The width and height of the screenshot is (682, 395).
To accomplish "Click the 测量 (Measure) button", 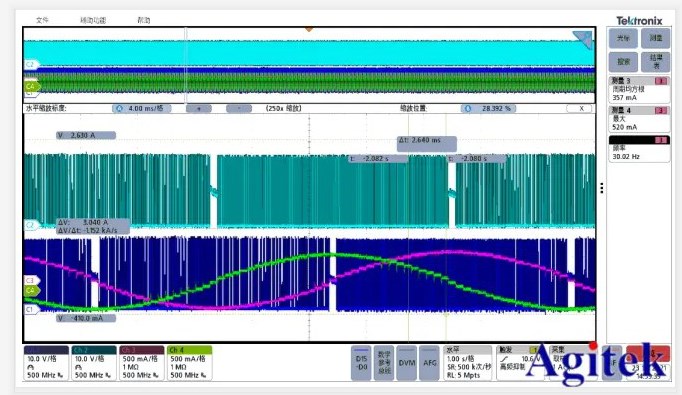I will click(655, 38).
